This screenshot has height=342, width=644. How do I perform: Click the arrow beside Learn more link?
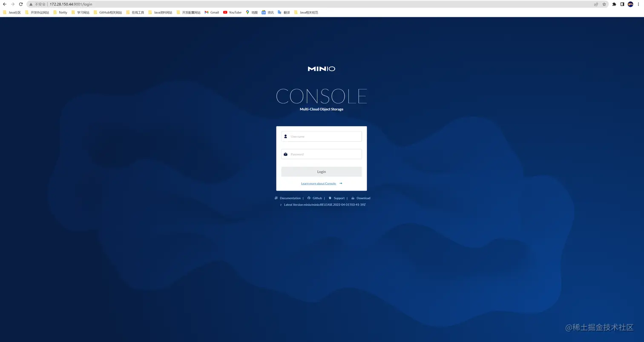341,183
